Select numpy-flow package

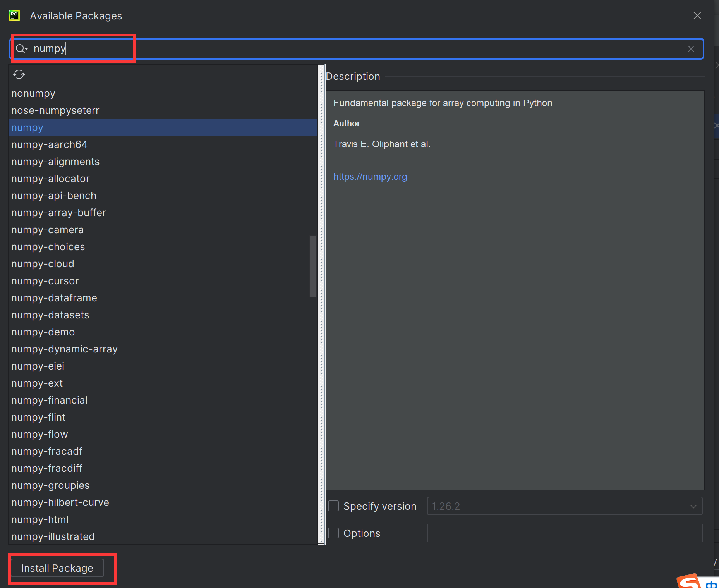click(163, 434)
